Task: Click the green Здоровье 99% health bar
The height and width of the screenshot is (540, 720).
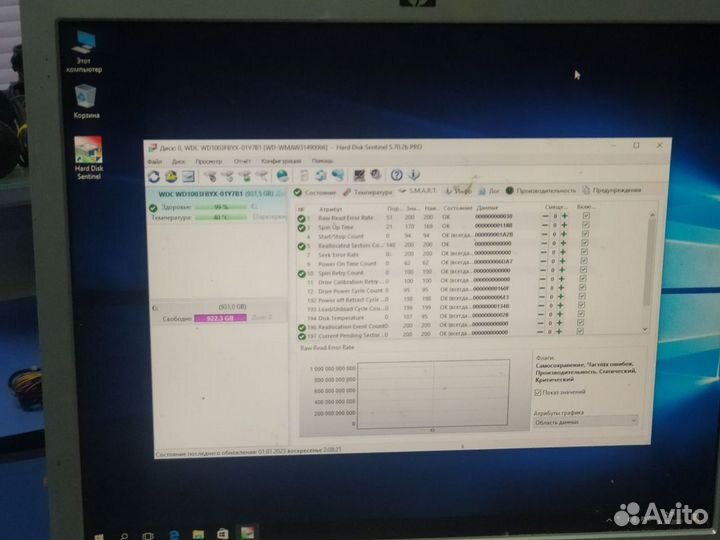Action: click(x=221, y=207)
